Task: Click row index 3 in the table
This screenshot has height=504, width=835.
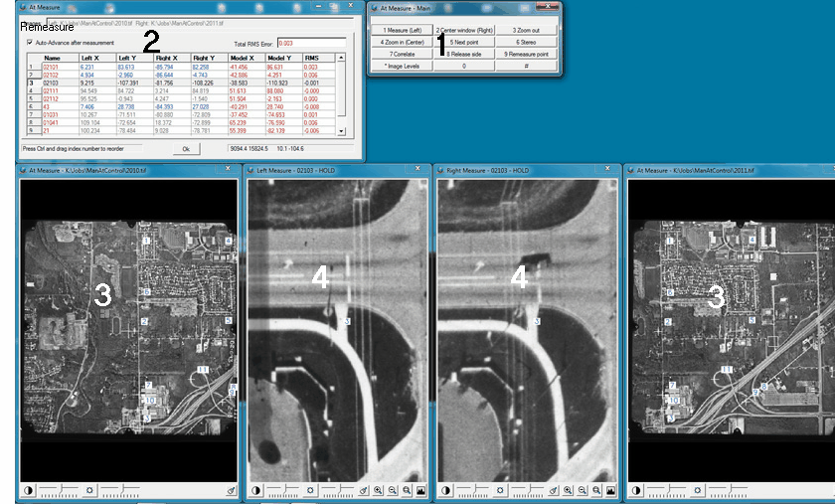Action: 32,84
